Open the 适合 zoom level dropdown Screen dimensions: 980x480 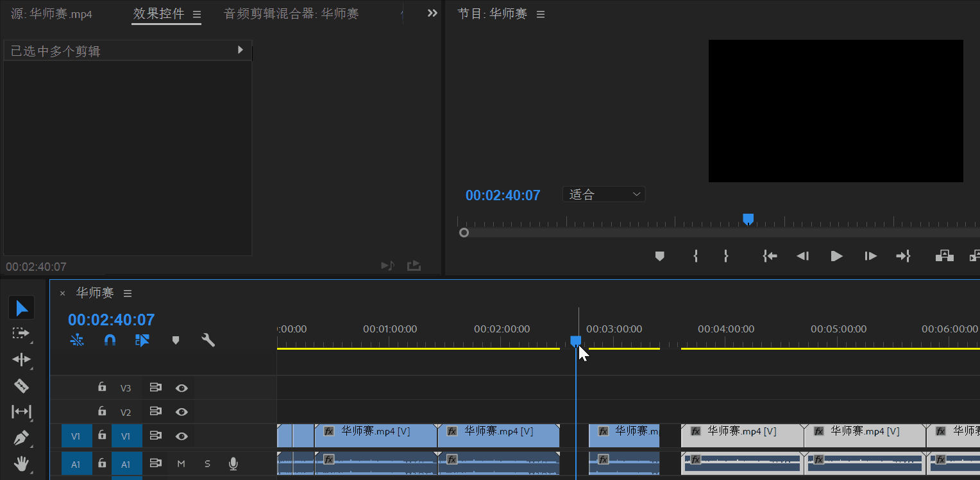pyautogui.click(x=604, y=194)
